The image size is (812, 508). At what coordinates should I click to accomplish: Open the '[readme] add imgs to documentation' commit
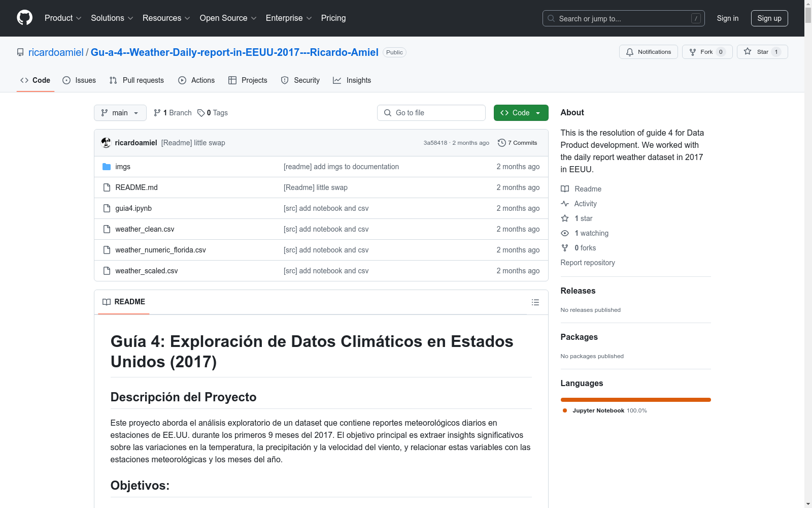tap(341, 167)
